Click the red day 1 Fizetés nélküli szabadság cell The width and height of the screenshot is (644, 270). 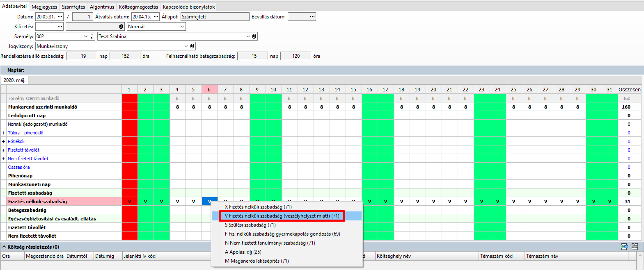pos(130,202)
